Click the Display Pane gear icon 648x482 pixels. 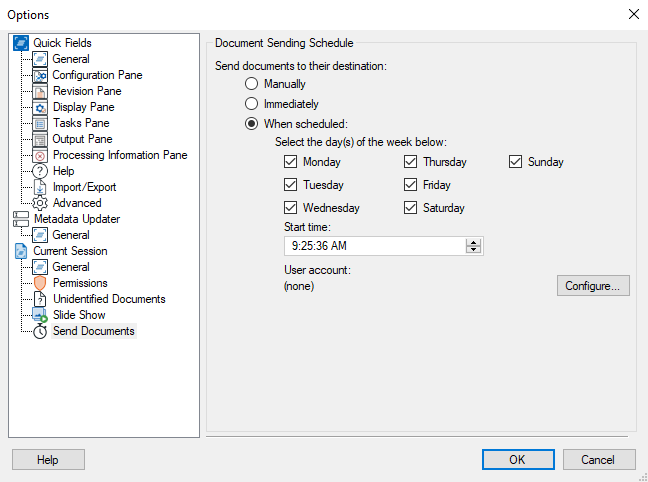40,107
